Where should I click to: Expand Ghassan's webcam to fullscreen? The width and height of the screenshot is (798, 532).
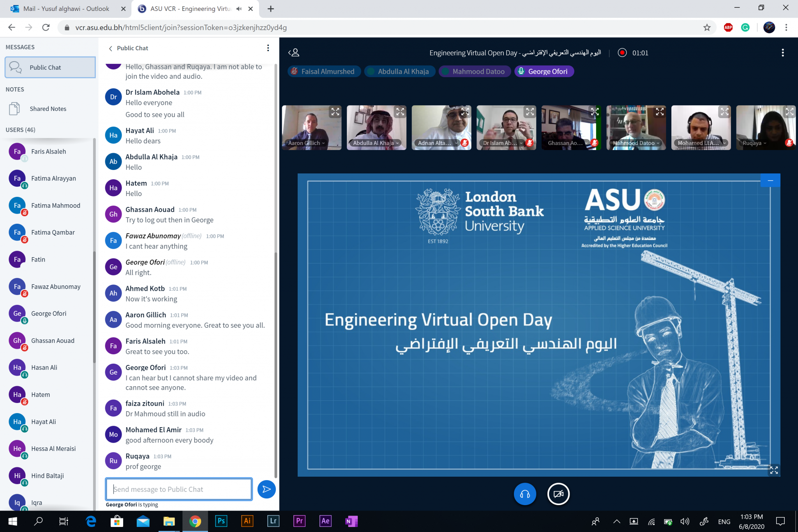tap(595, 112)
